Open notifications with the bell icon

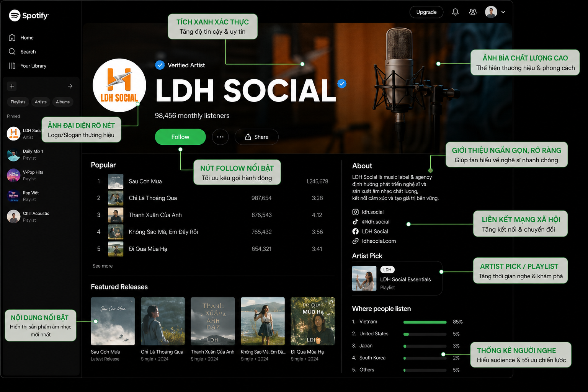(x=455, y=12)
